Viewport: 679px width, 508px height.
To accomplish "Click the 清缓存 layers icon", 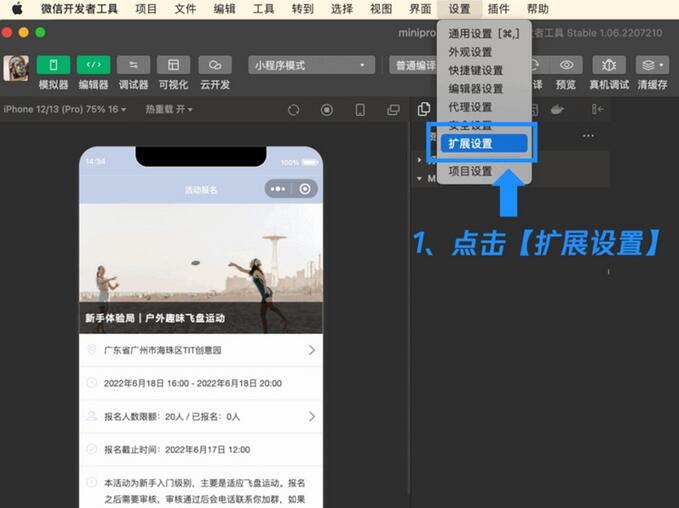I will pyautogui.click(x=652, y=65).
